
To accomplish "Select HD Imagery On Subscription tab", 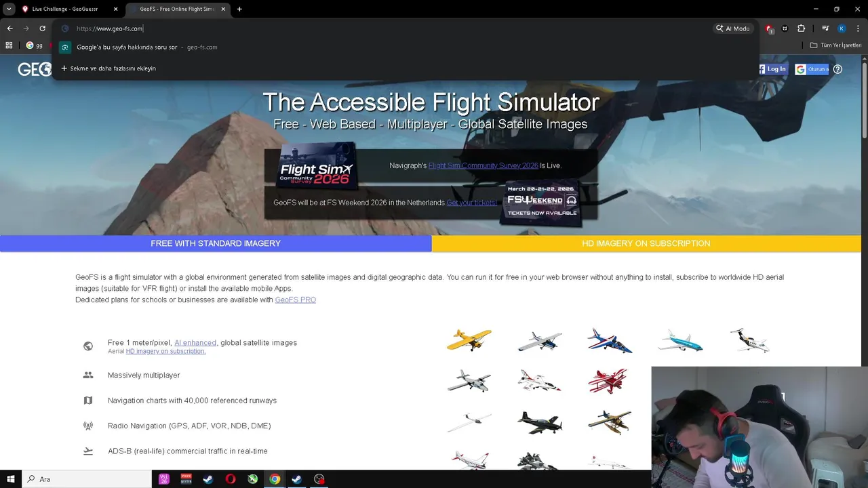I will 646,243.
